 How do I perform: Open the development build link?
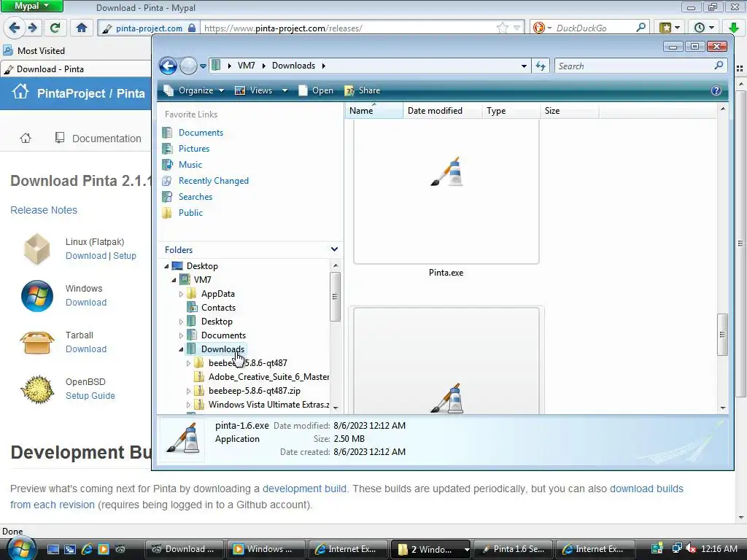[305, 489]
